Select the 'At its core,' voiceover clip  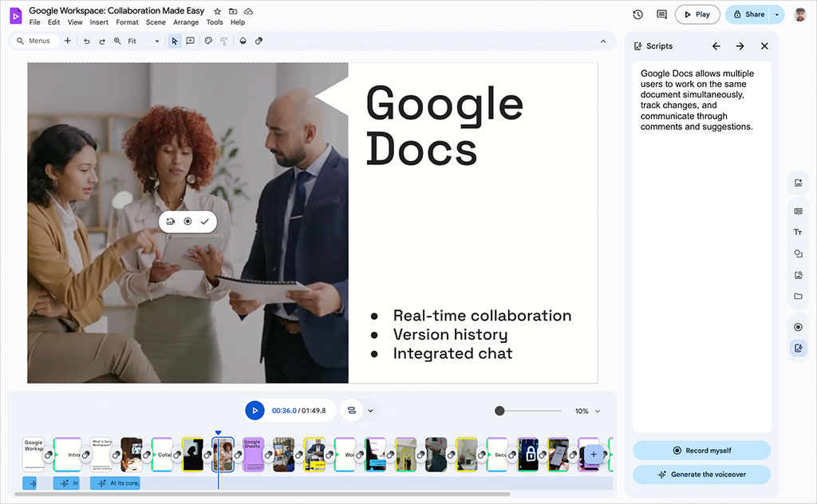(x=115, y=483)
